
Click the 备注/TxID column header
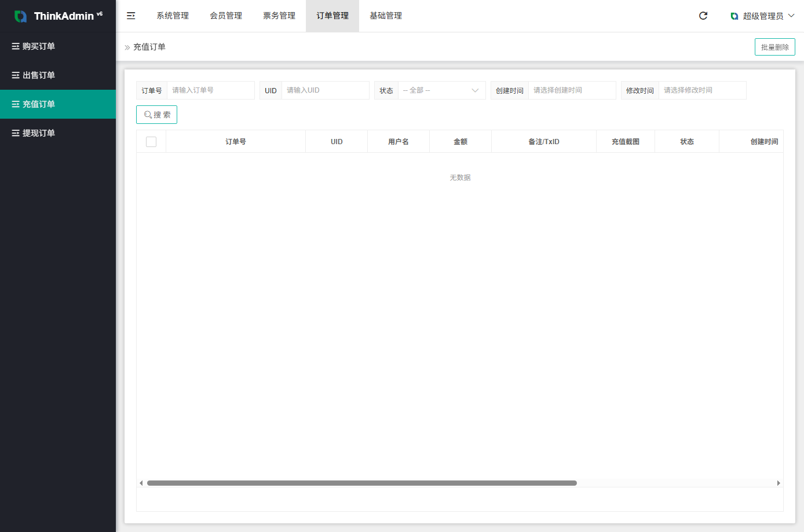point(544,142)
